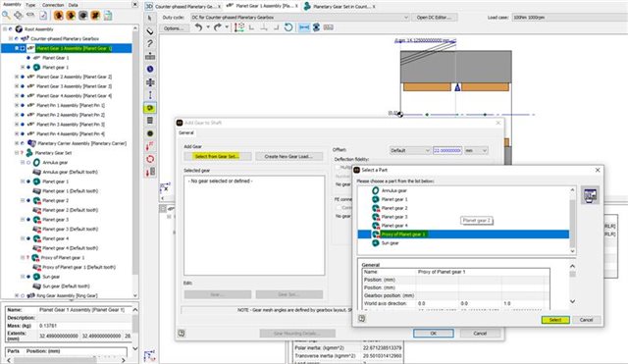Click the document icon in assembly toolbar
628x364 pixels.
(43, 16)
